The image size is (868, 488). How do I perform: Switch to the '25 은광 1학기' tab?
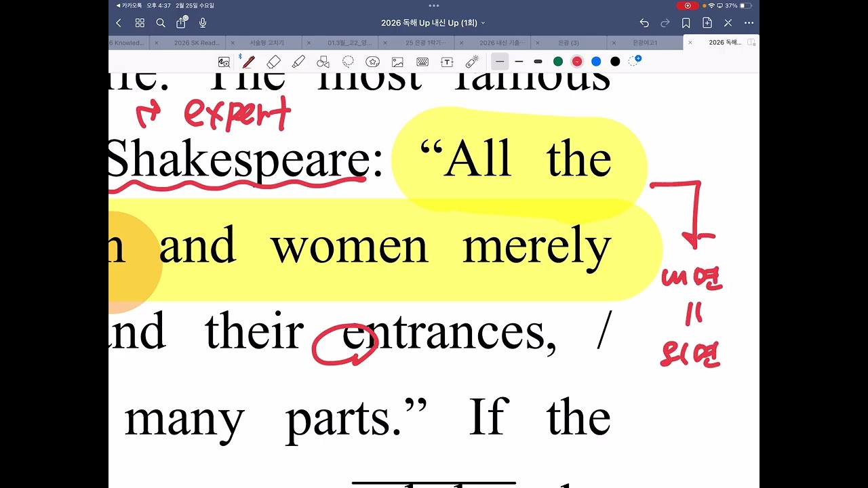(427, 43)
